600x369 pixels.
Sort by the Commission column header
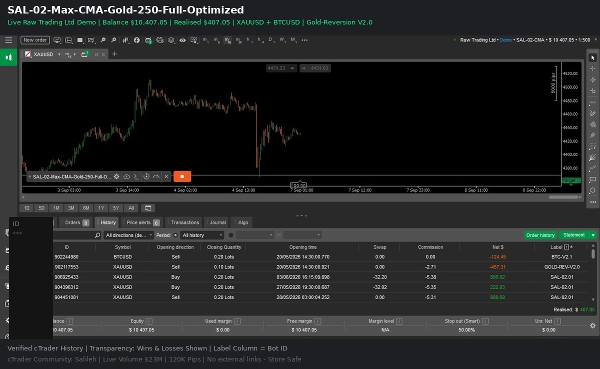point(430,247)
